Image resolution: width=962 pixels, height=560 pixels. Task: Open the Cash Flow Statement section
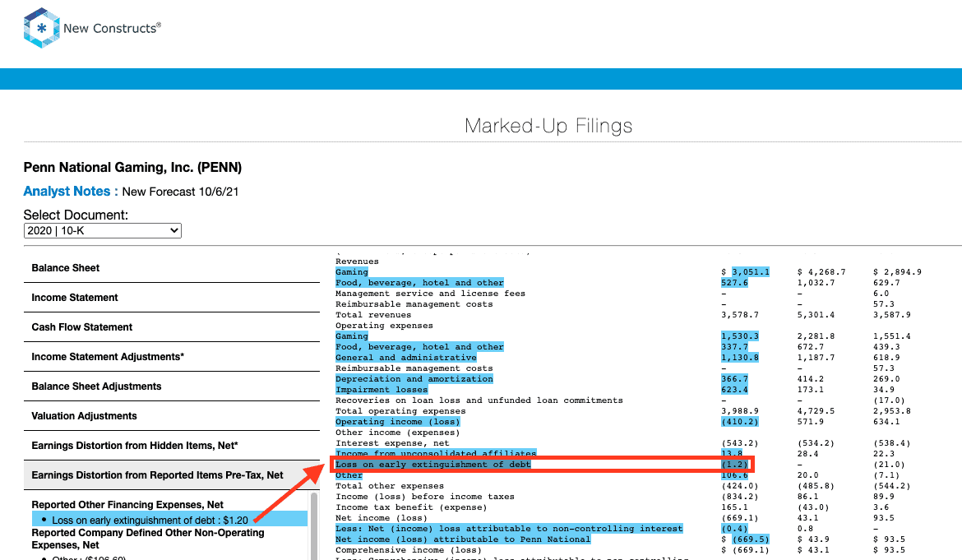(x=172, y=327)
